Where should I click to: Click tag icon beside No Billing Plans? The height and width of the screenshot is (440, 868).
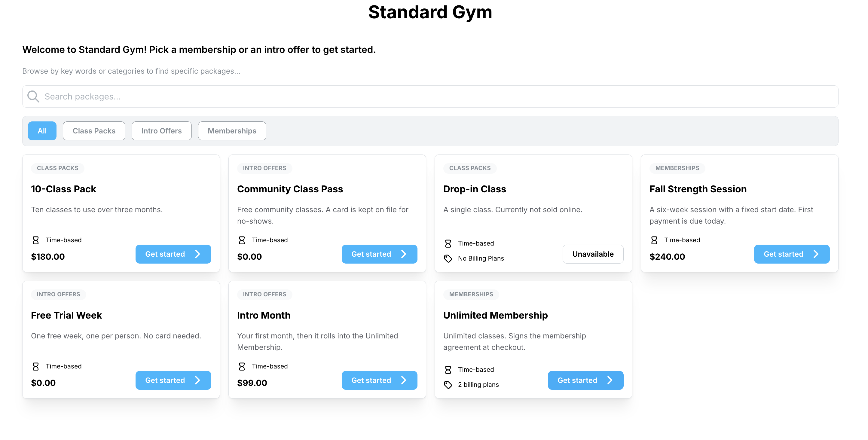click(448, 259)
